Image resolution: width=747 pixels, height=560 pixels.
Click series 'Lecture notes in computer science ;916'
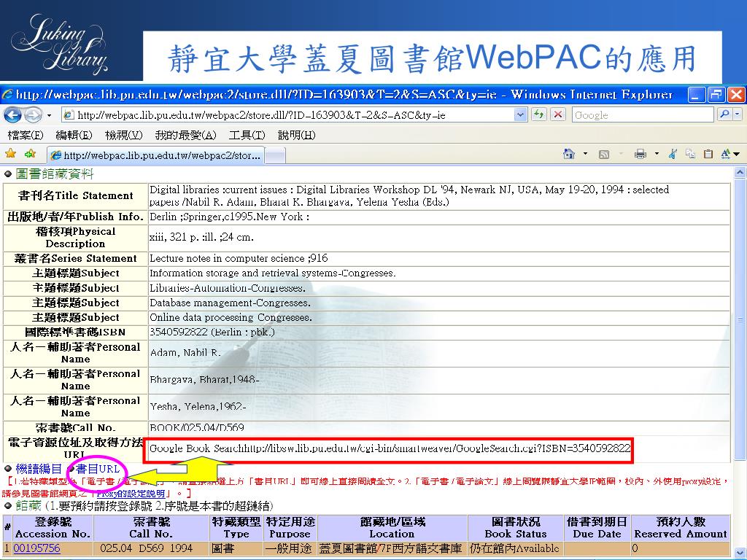pyautogui.click(x=239, y=259)
